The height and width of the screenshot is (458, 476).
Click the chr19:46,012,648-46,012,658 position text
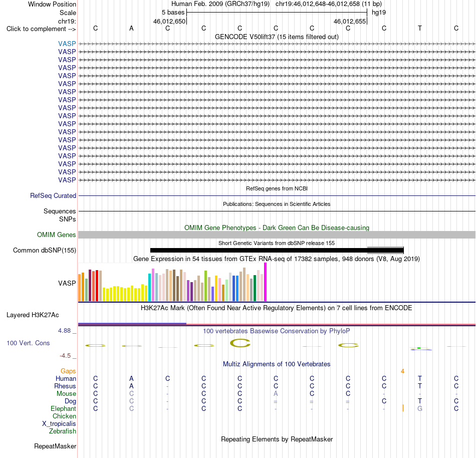(x=318, y=4)
